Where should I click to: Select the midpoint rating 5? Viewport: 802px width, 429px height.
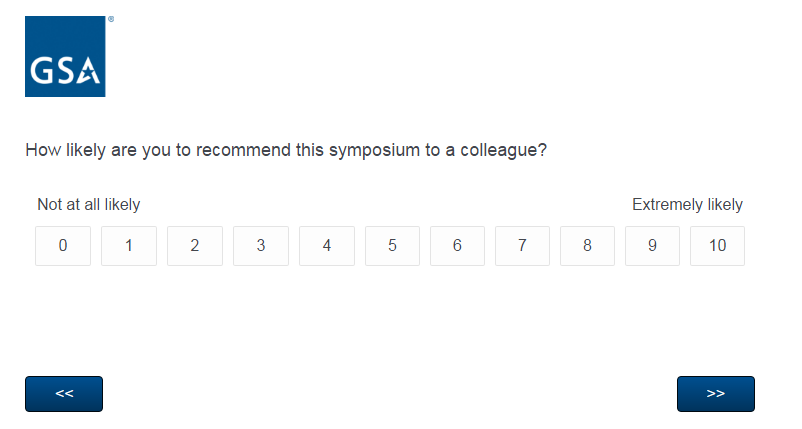pyautogui.click(x=392, y=246)
